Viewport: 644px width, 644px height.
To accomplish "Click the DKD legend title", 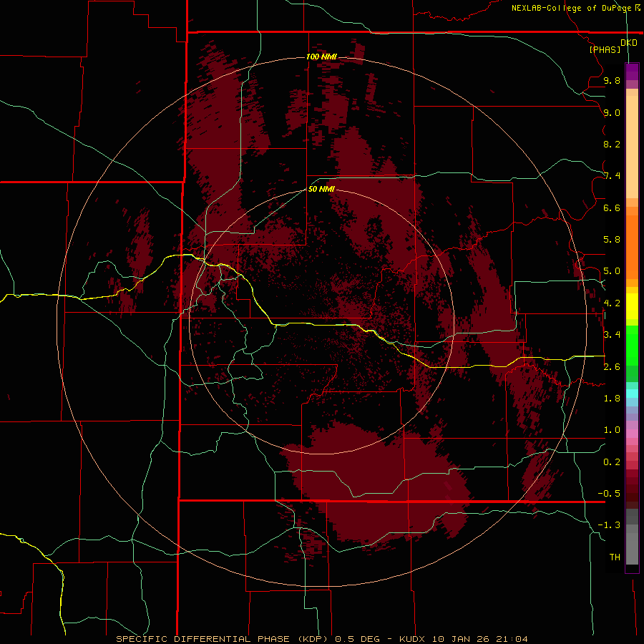I will [629, 43].
